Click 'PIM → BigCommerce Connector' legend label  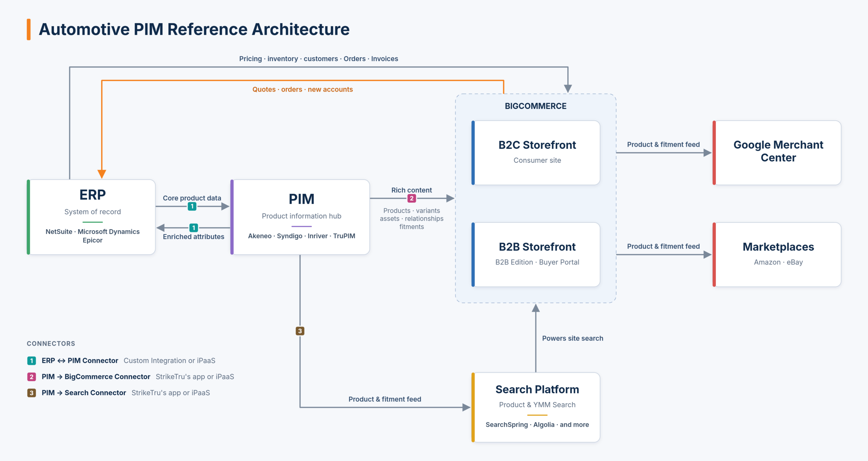coord(96,377)
